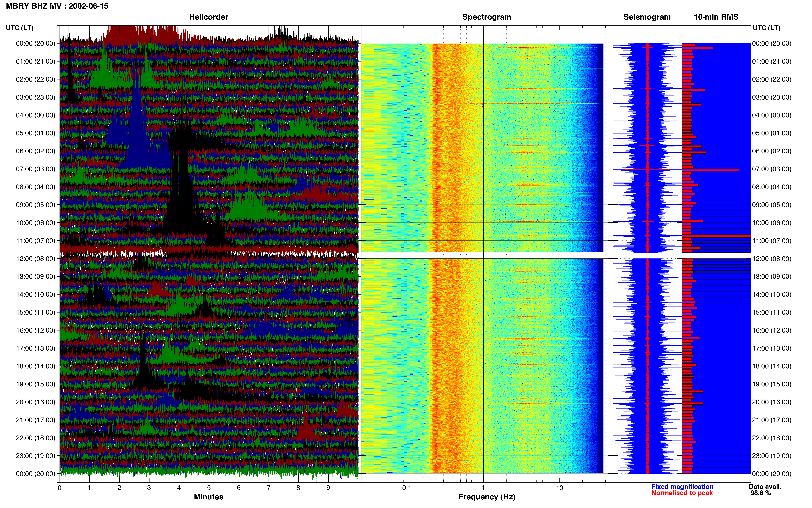Click left axis label '22:00 (18:00)'
The height and width of the screenshot is (508, 812).
(36, 438)
